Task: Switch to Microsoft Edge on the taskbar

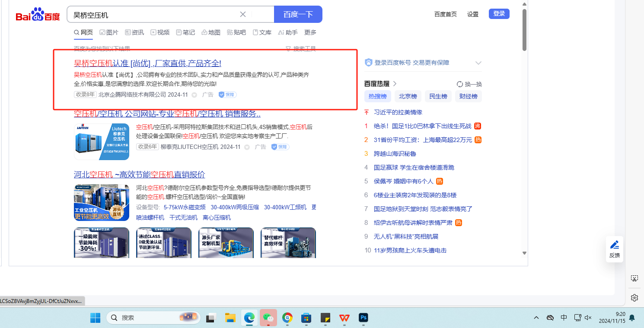Action: click(249, 318)
